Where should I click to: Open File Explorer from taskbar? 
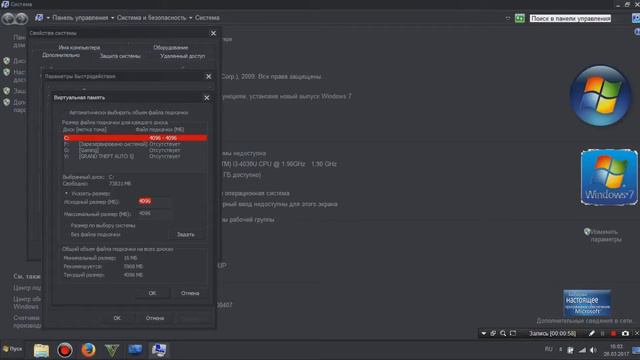[x=41, y=350]
